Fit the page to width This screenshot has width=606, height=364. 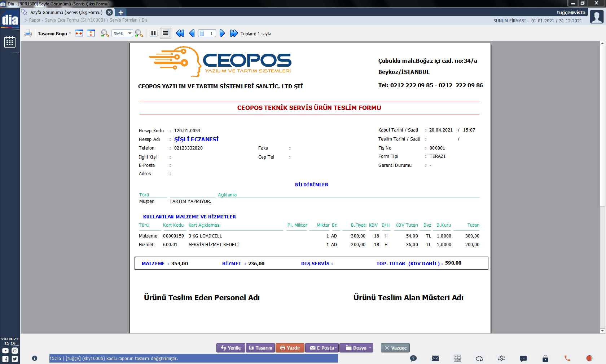click(79, 34)
